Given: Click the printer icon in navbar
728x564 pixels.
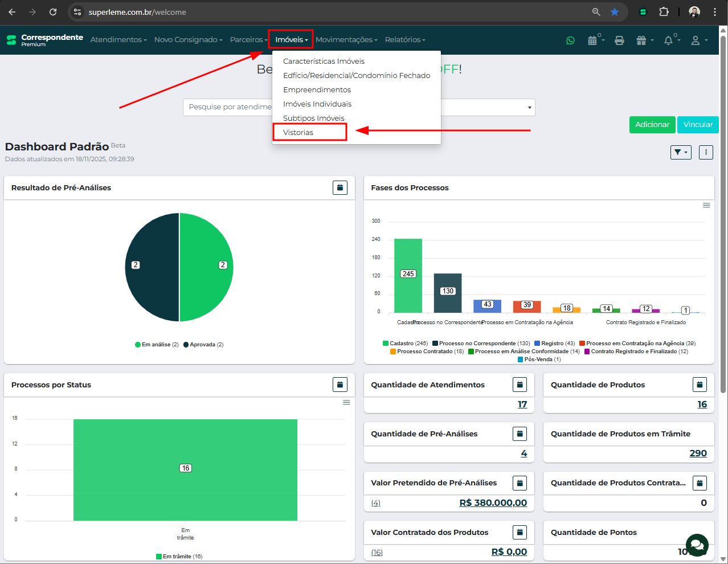Looking at the screenshot, I should (x=619, y=40).
